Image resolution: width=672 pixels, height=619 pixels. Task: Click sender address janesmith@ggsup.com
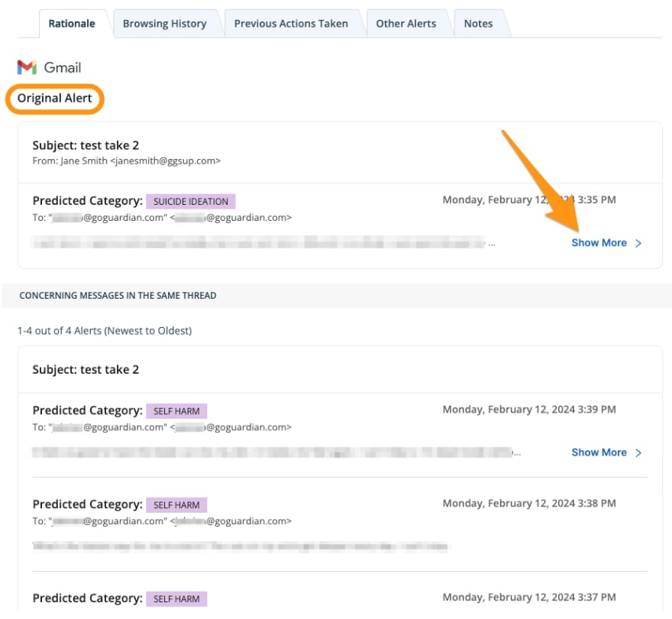tap(166, 160)
